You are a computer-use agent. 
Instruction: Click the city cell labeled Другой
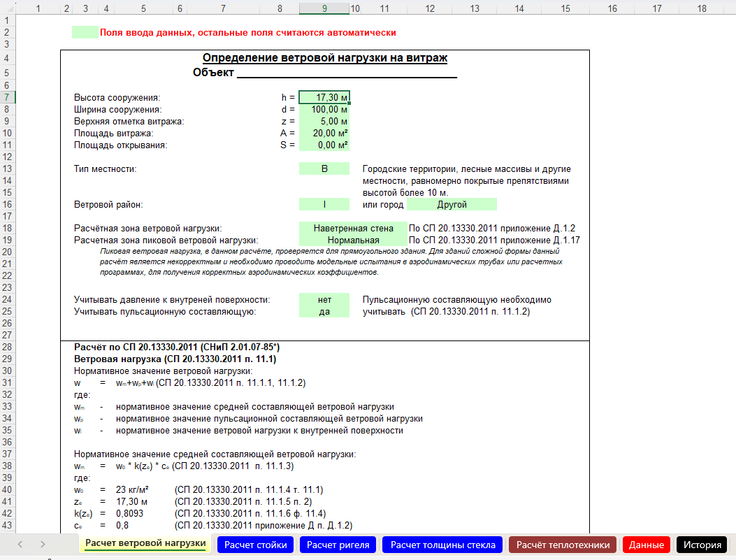click(x=452, y=204)
